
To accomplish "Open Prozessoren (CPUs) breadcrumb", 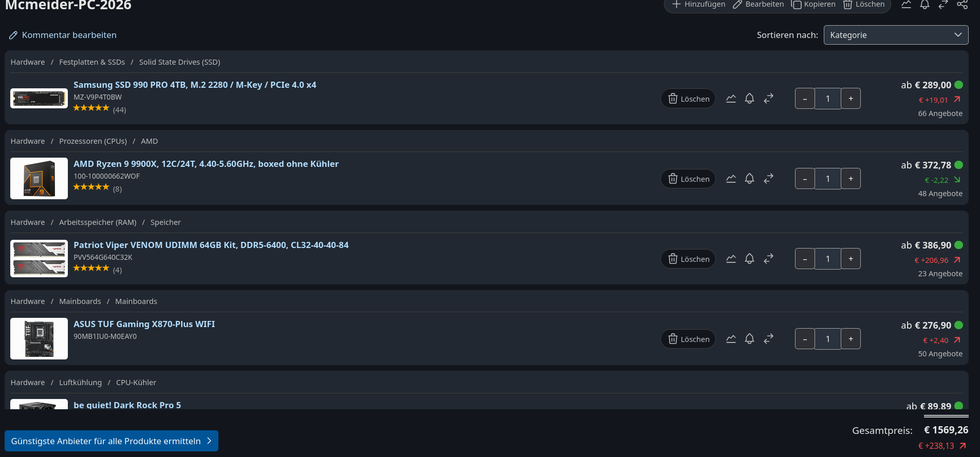I will [93, 141].
